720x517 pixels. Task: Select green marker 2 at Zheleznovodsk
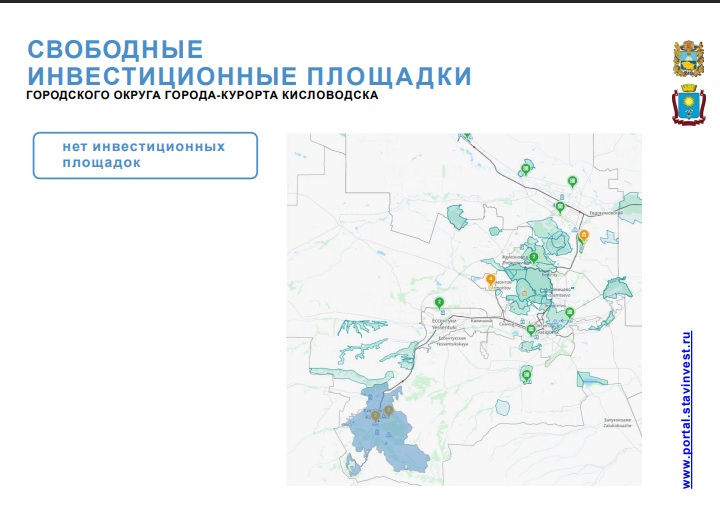[534, 258]
